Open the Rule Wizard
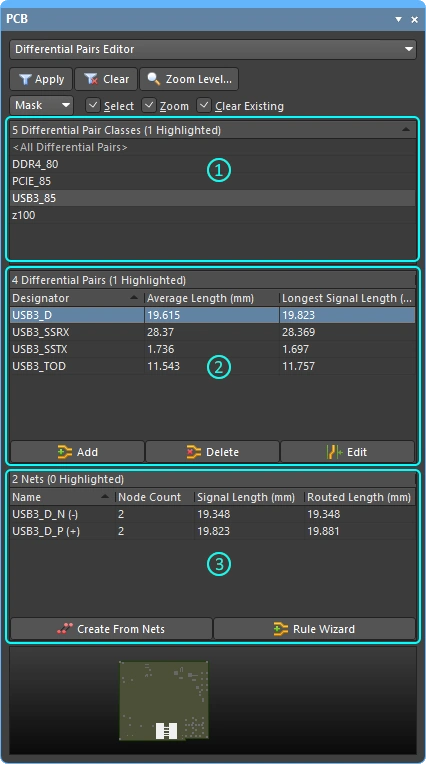Viewport: 426px width, 764px height. pos(314,629)
